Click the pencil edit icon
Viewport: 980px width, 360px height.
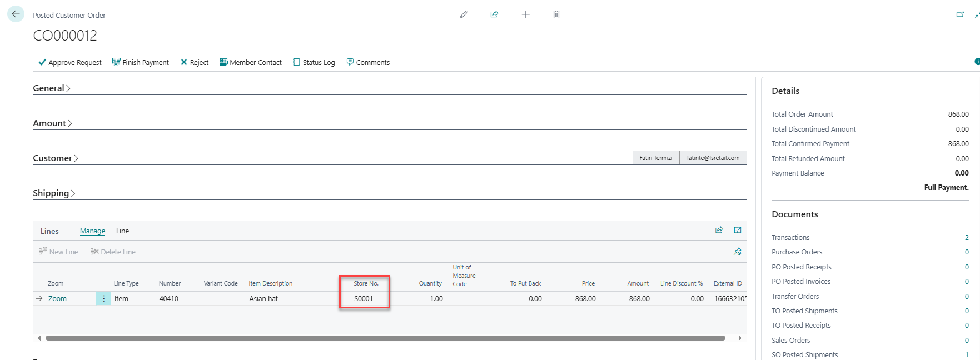pos(464,14)
